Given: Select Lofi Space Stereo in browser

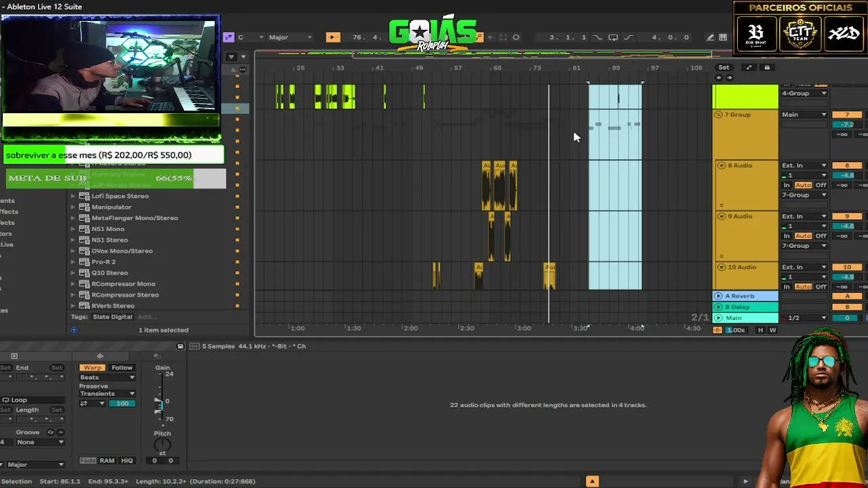Looking at the screenshot, I should click(x=120, y=196).
